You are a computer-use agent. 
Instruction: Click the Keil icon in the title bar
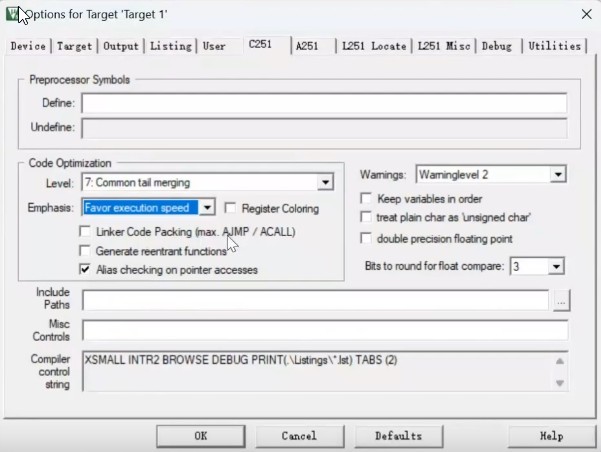click(12, 13)
